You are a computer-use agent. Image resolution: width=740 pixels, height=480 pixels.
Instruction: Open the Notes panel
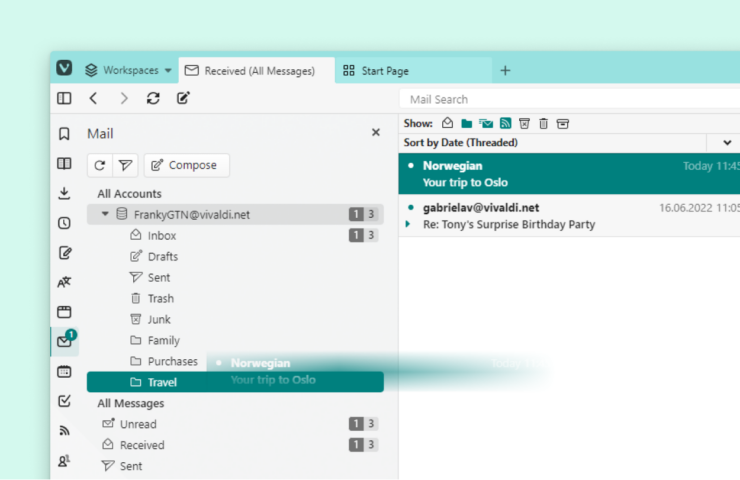(65, 253)
